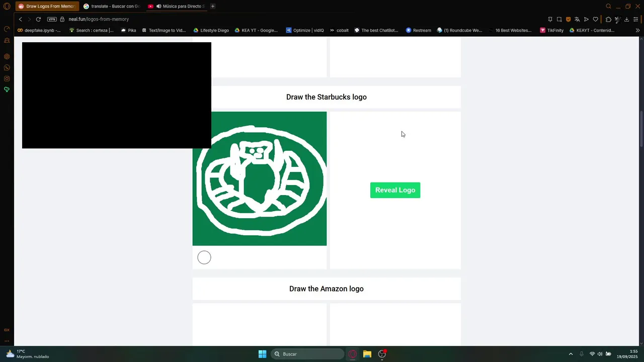Click the Reveal Logo button

[x=395, y=190]
